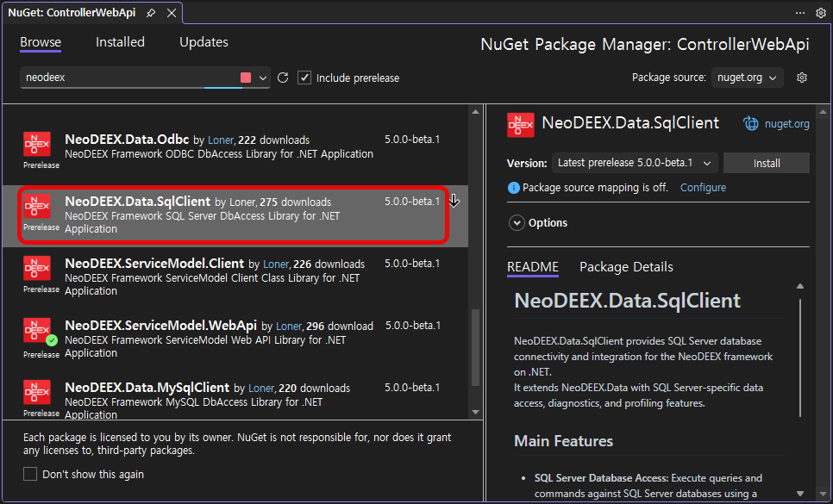
Task: Toggle the Include prerelease checkbox
Action: (x=304, y=78)
